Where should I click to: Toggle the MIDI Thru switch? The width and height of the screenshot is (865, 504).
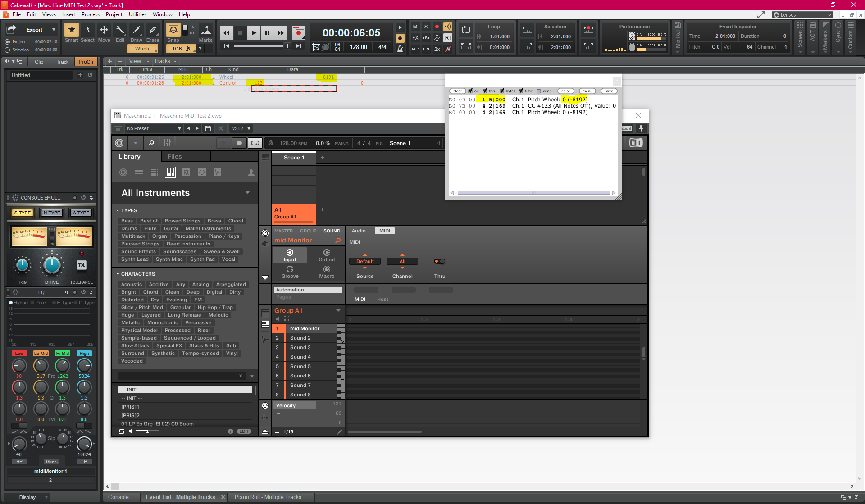(x=439, y=261)
